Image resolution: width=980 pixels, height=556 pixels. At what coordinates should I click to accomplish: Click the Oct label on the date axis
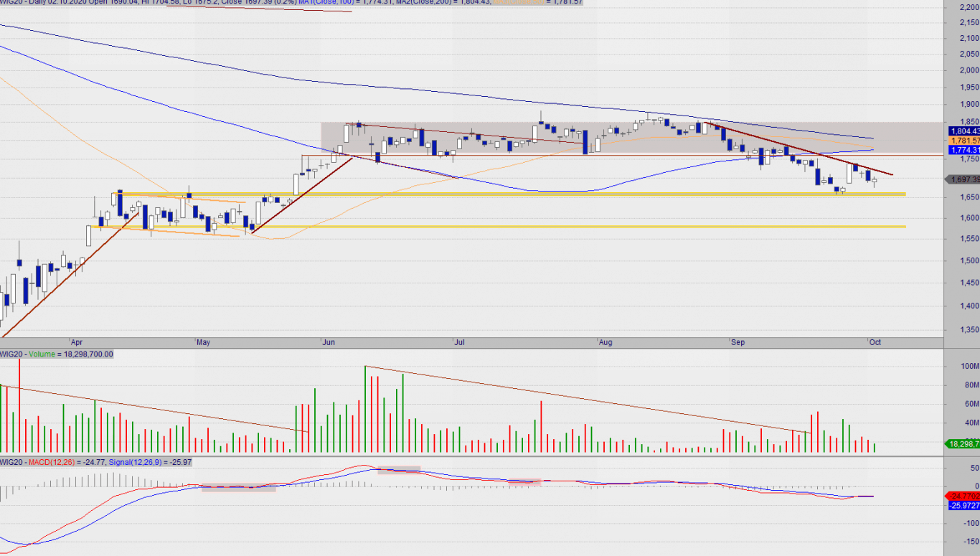(x=875, y=342)
